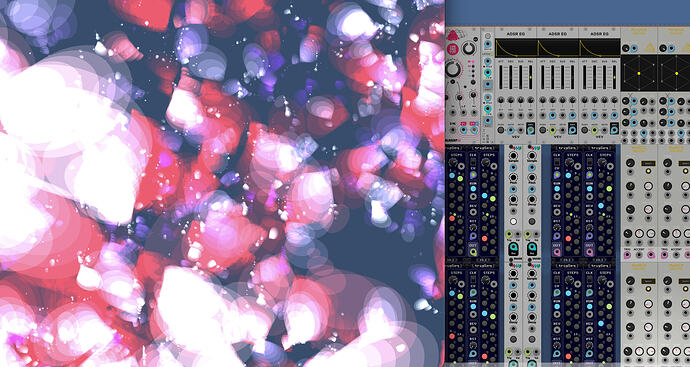Click the RST knob on the upper-left sequencer
This screenshot has height=367, width=690.
(473, 227)
